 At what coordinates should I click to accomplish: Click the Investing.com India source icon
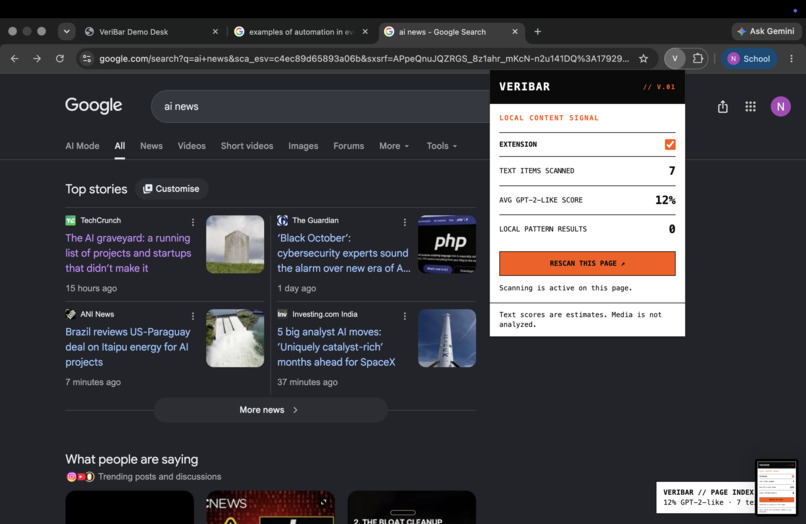pyautogui.click(x=282, y=314)
